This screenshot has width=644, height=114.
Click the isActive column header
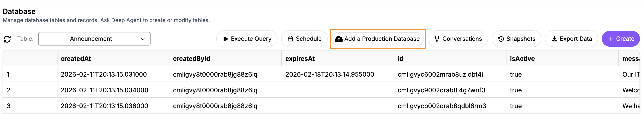click(x=522, y=59)
